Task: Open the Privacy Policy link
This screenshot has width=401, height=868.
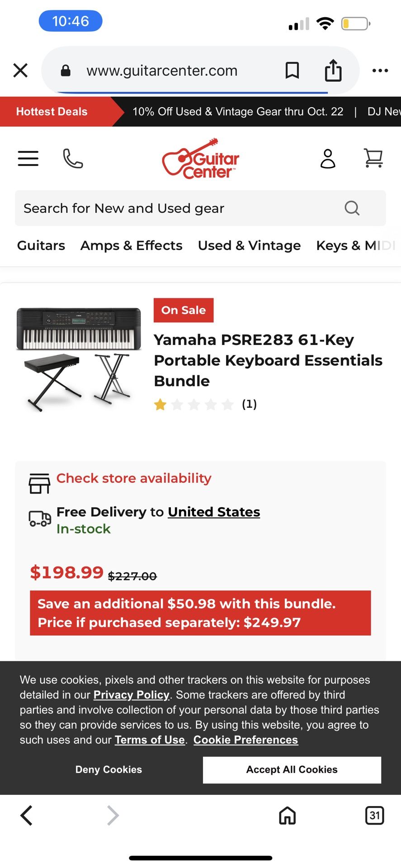Action: pyautogui.click(x=131, y=695)
